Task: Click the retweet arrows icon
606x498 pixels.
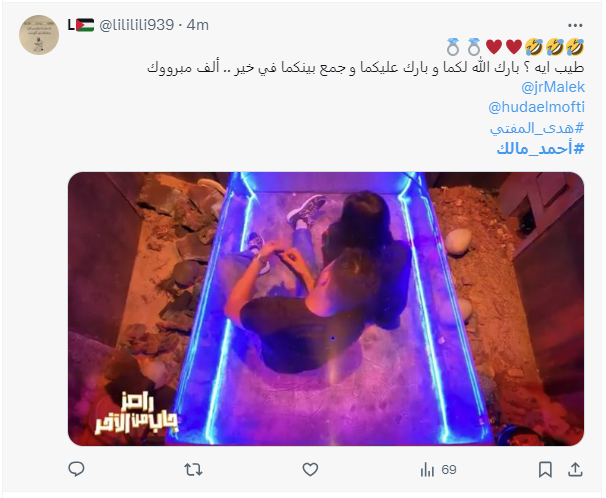Action: 193,469
